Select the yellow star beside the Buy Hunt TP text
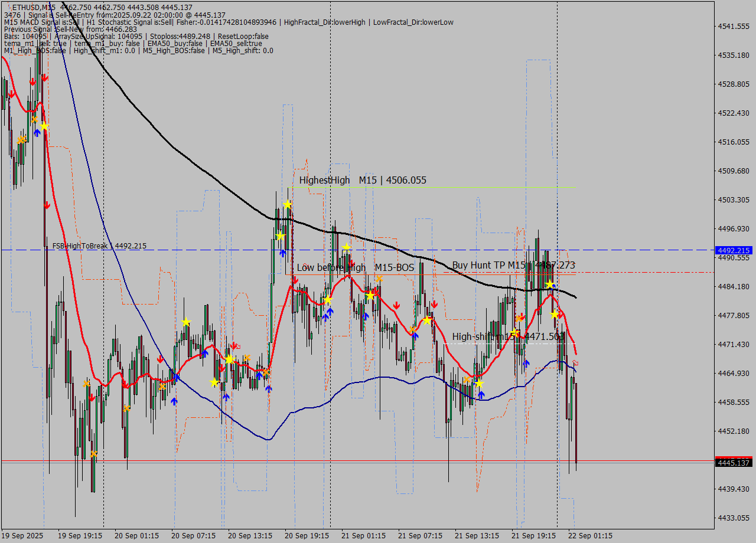756x543 pixels. [549, 284]
